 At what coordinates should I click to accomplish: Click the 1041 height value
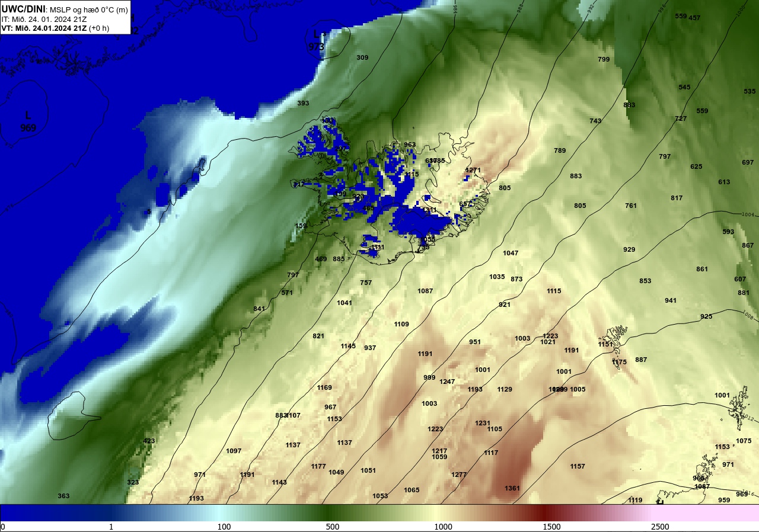click(345, 303)
